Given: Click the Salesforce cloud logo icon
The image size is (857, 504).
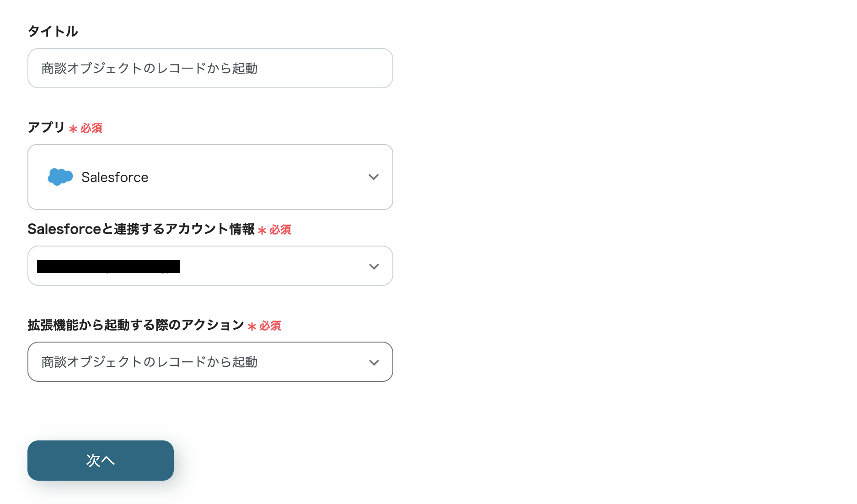Looking at the screenshot, I should (x=60, y=177).
